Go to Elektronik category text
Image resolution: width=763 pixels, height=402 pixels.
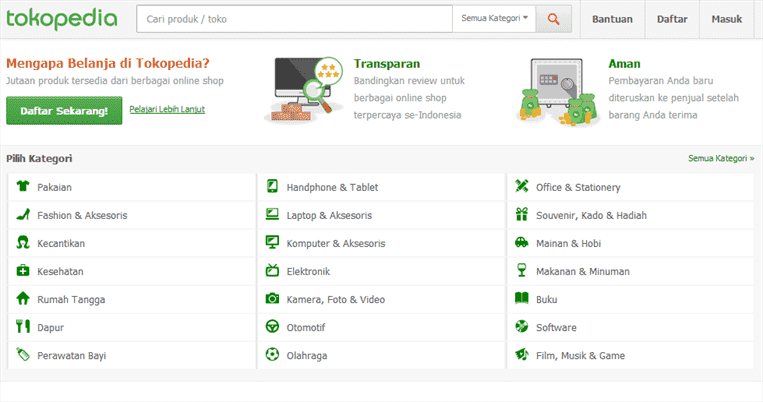click(308, 272)
